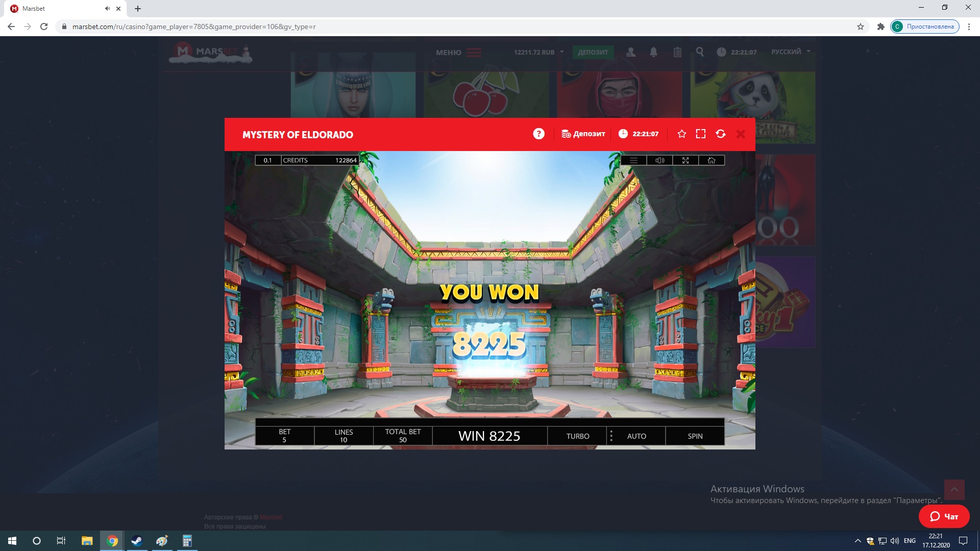Image resolution: width=980 pixels, height=551 pixels.
Task: Change the BET 5 value
Action: click(x=285, y=436)
